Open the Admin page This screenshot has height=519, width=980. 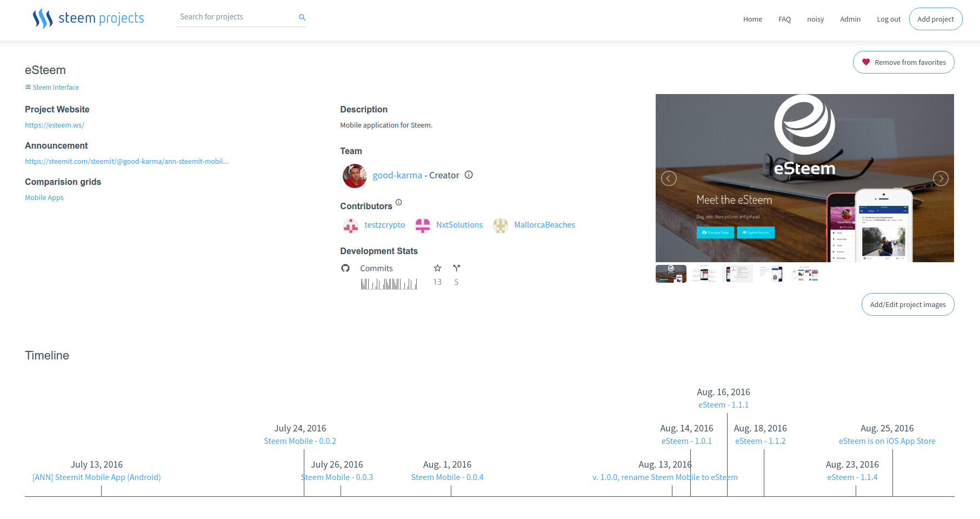(x=850, y=19)
